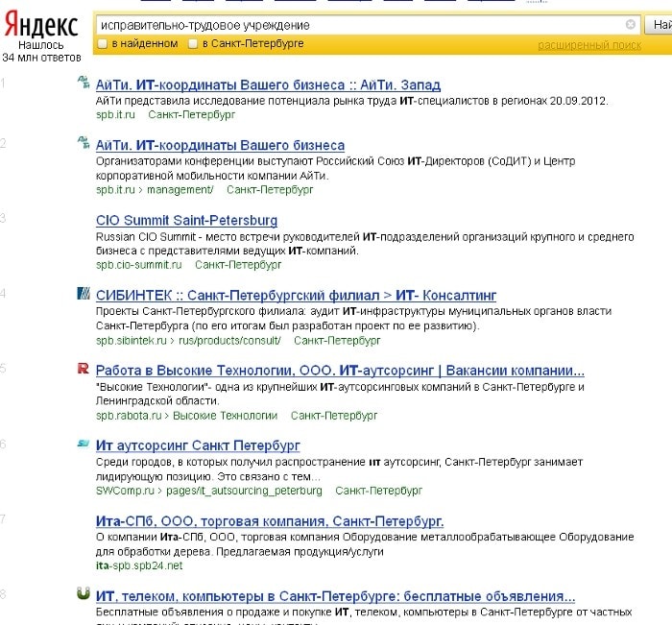This screenshot has height=625, width=672.
Task: Click the favicon next to the second АйТи result
Action: click(x=84, y=145)
